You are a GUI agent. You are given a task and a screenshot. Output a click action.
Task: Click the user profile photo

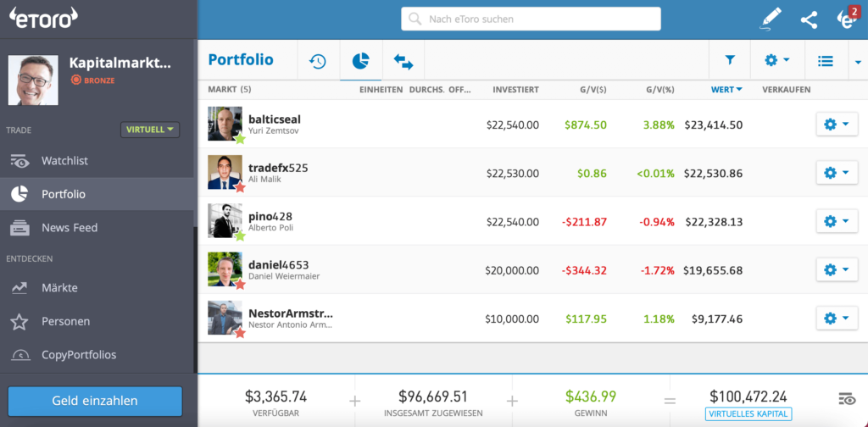point(33,80)
